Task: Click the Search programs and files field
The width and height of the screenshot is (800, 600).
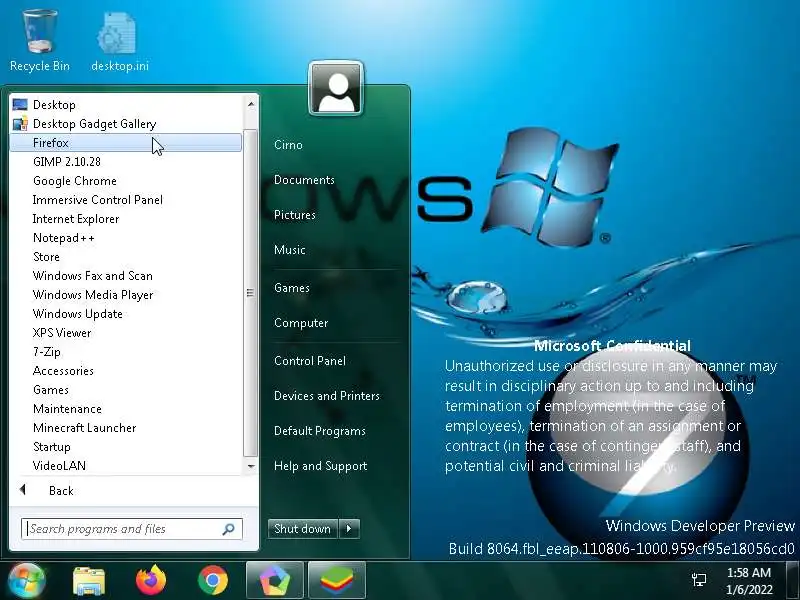Action: (x=132, y=529)
